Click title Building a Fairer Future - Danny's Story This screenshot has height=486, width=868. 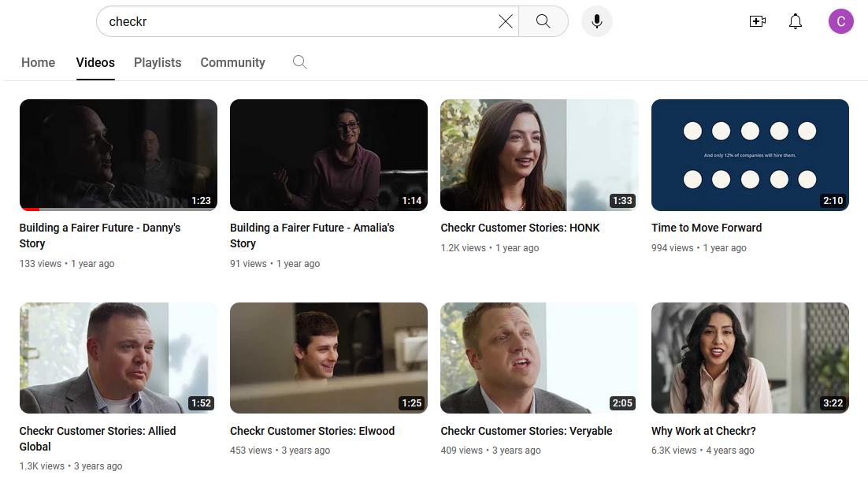point(100,236)
